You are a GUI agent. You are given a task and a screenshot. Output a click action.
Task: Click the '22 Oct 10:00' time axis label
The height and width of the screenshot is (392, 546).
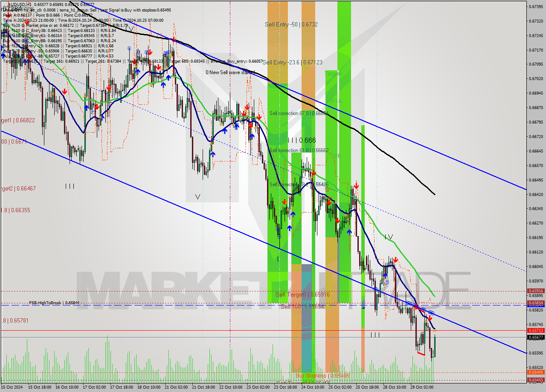tap(231, 387)
